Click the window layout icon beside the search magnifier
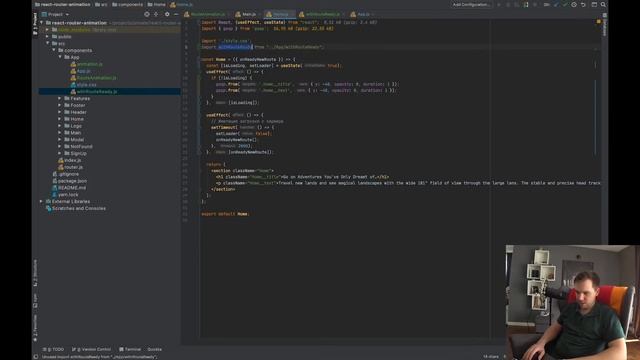Screen dimensions: 640x360 [x=594, y=4]
